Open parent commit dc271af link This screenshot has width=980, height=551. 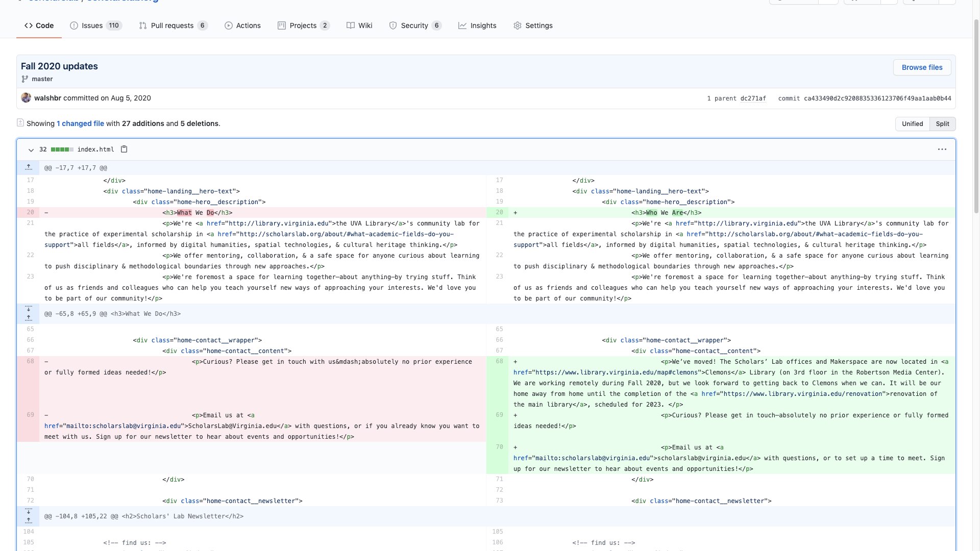click(x=753, y=98)
